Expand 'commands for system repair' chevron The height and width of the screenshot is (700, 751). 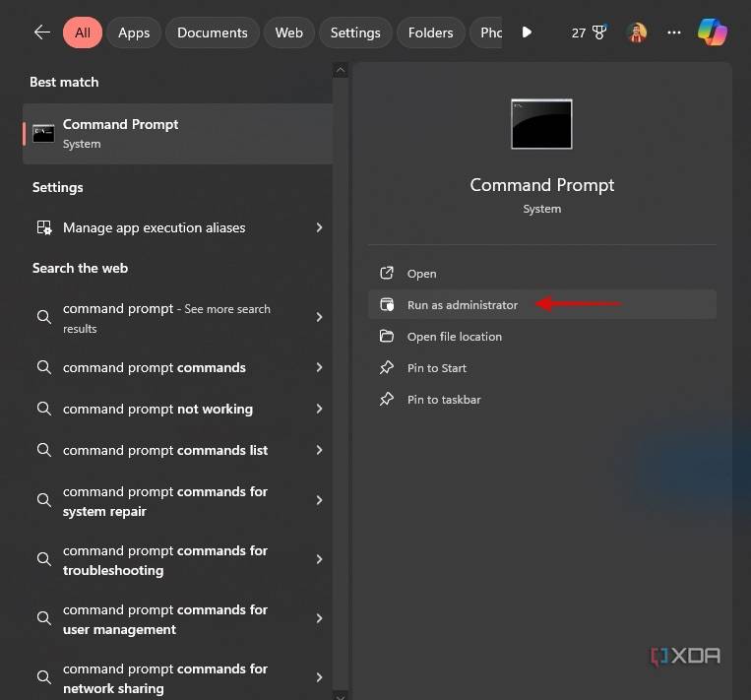320,500
